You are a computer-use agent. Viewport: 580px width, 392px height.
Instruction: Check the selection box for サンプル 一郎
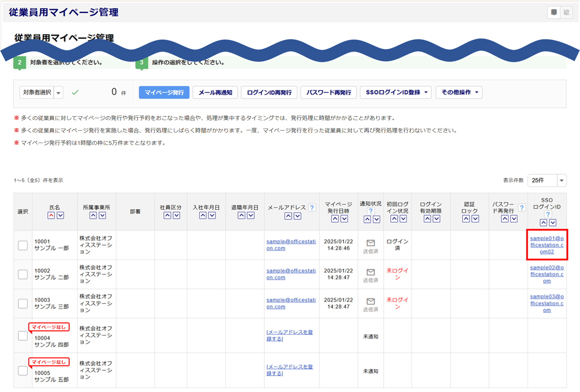tap(23, 245)
